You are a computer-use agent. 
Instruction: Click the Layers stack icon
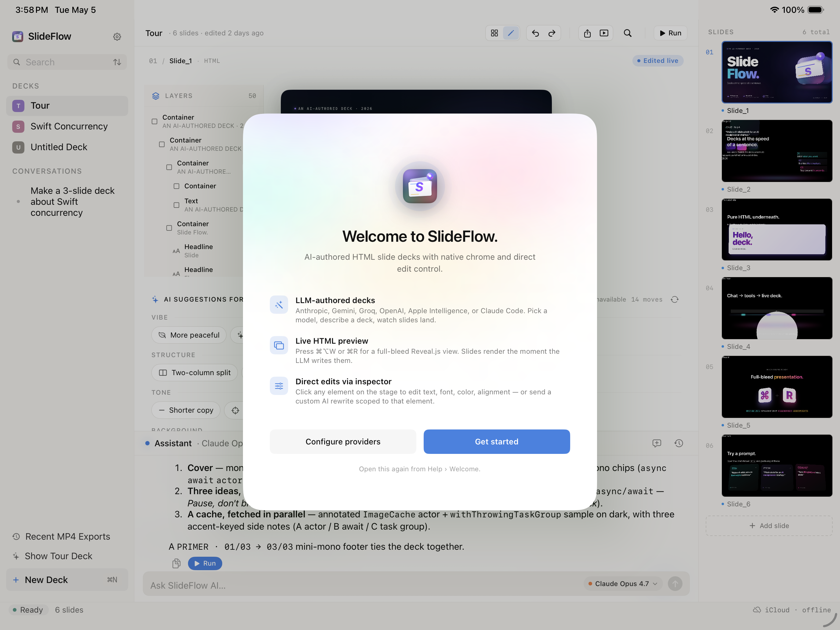(156, 96)
